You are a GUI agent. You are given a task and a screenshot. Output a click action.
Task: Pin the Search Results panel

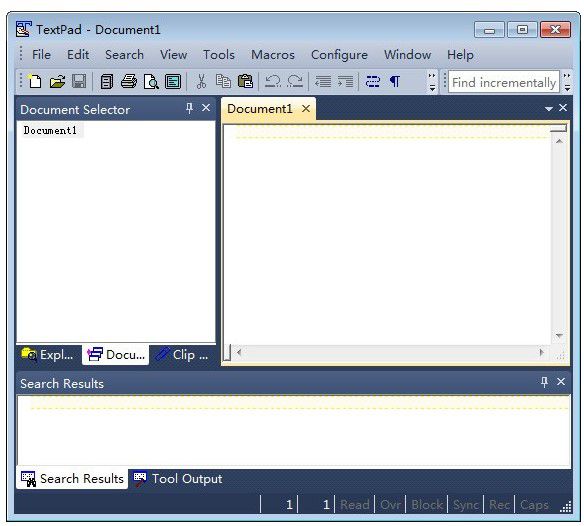click(544, 382)
